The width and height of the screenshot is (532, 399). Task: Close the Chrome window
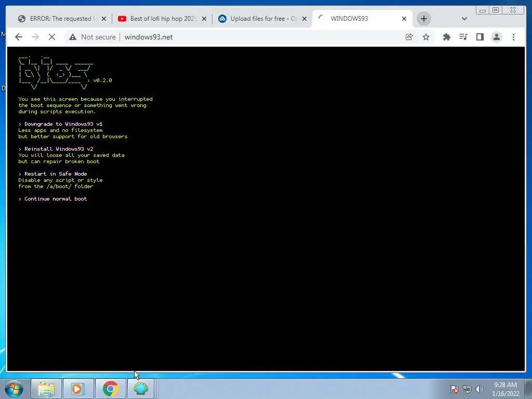click(x=513, y=10)
